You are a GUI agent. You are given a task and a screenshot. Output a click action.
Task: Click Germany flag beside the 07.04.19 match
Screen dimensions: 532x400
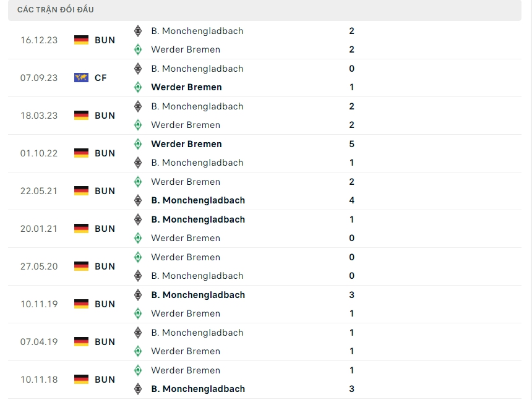[x=81, y=342]
